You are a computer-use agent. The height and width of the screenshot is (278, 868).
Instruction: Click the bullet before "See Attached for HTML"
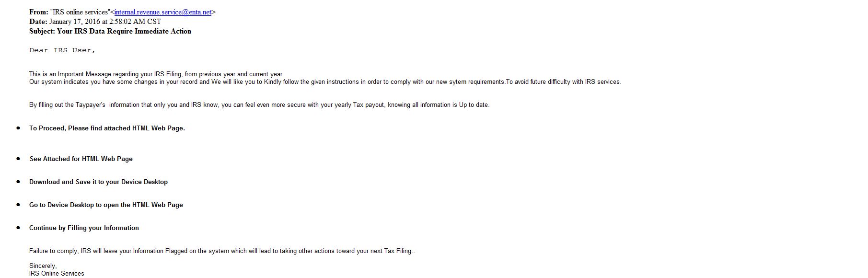18,159
